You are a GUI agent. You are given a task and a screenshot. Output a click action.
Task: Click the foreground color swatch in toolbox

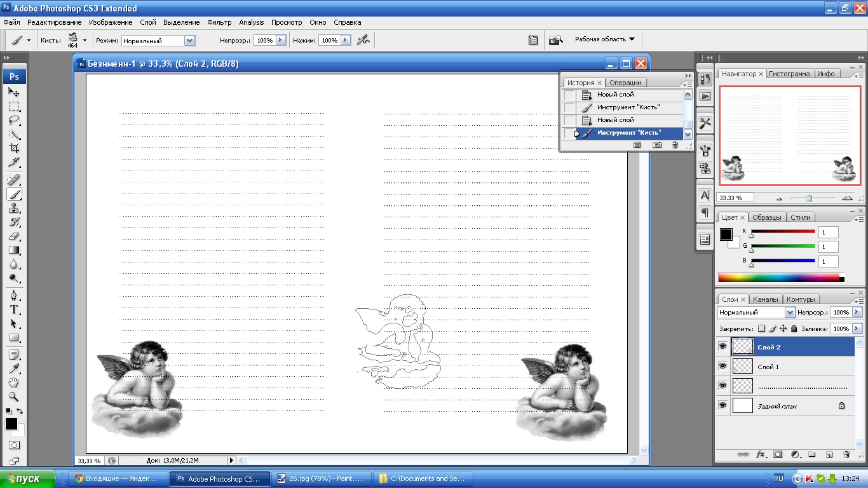click(x=11, y=424)
